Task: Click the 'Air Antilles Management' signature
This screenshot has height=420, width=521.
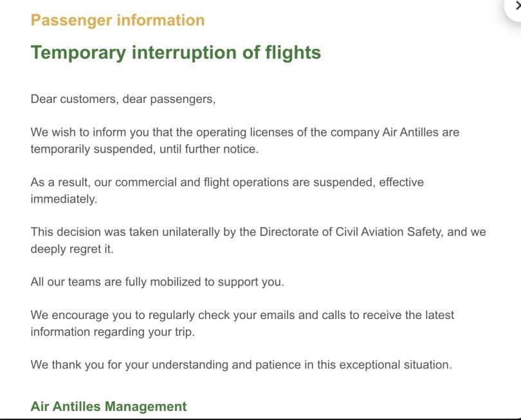Action: (x=109, y=406)
